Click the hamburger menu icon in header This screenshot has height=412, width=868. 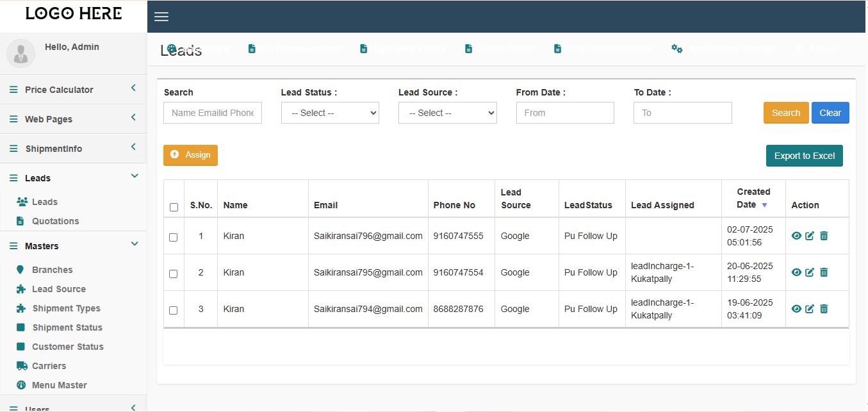[x=161, y=17]
